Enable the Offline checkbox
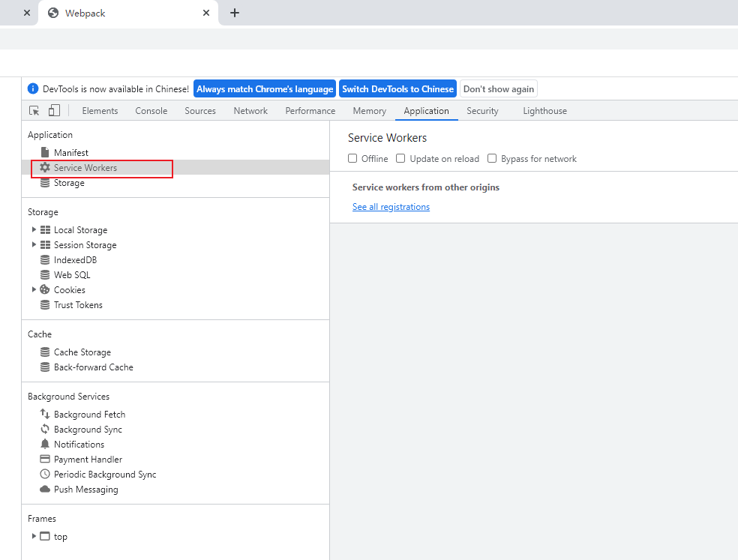 point(352,158)
